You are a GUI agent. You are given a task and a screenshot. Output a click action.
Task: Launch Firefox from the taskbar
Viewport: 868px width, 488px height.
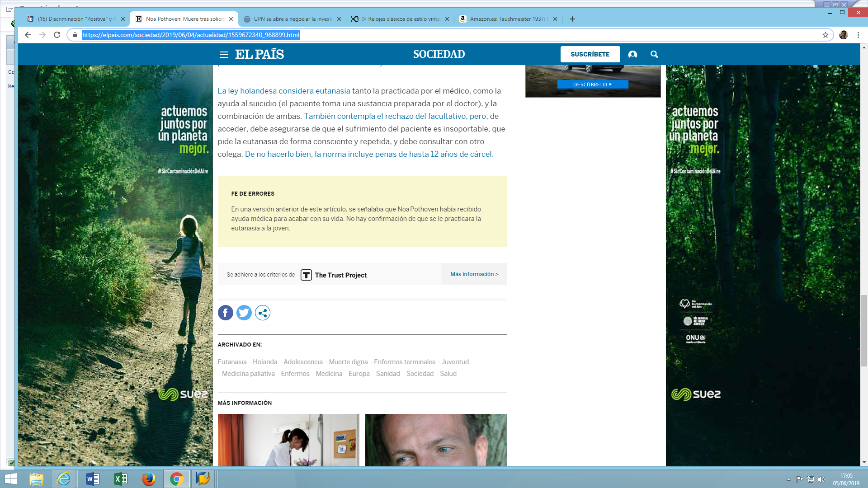(148, 479)
